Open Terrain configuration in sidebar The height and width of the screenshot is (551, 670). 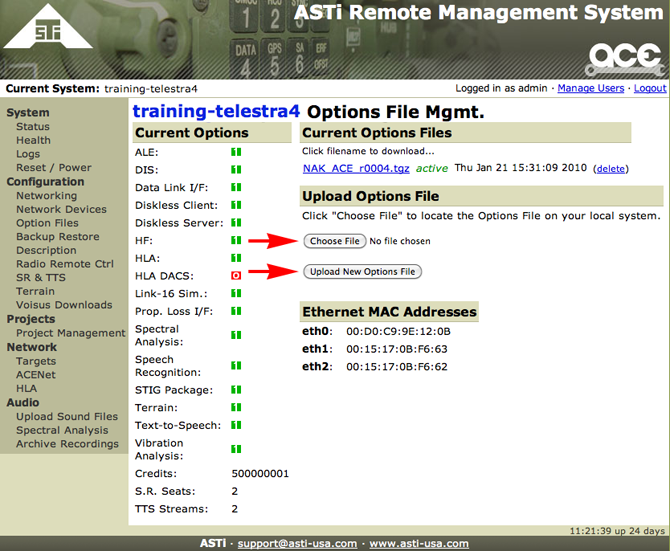tap(35, 291)
